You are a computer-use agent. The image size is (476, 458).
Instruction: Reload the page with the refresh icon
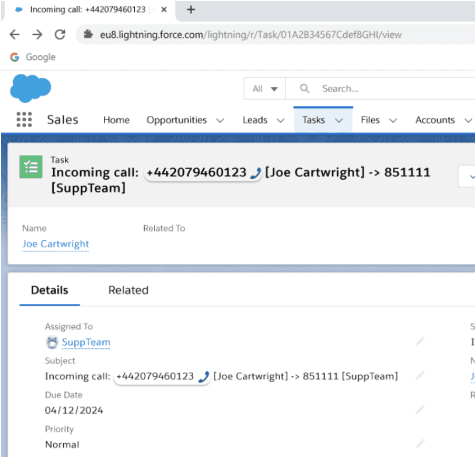coord(60,35)
